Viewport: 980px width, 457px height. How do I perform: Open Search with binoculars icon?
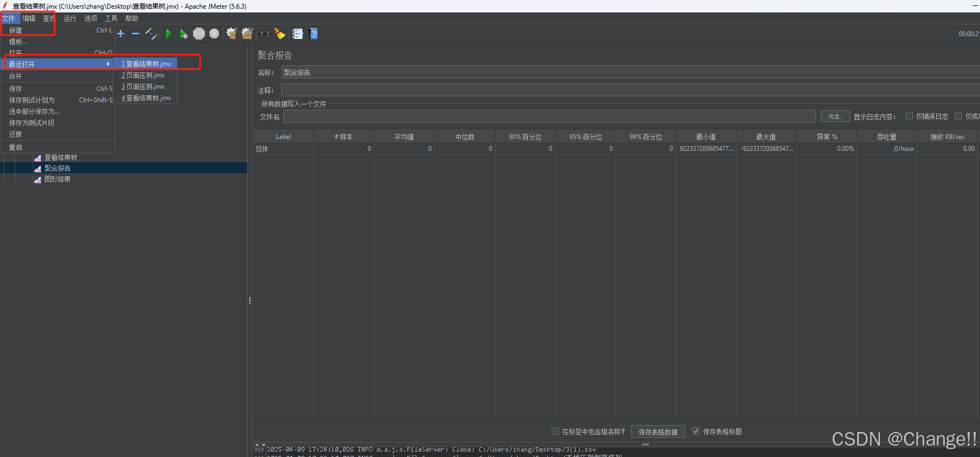tap(264, 34)
